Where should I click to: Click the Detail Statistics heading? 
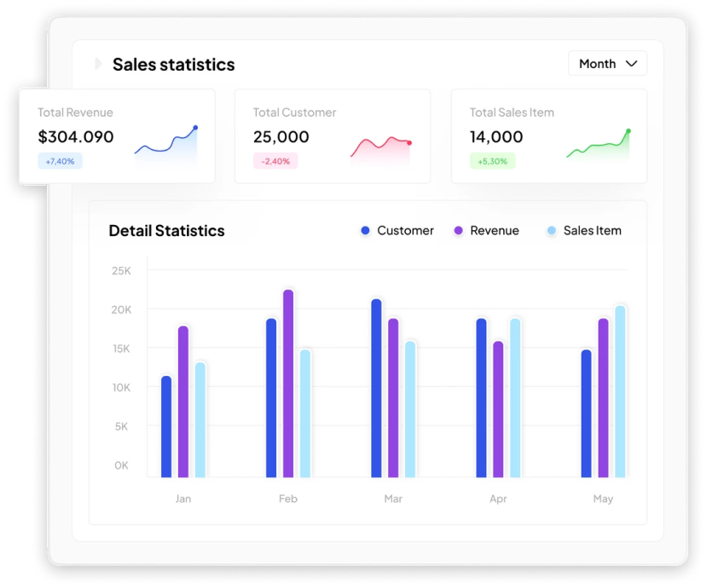point(167,231)
